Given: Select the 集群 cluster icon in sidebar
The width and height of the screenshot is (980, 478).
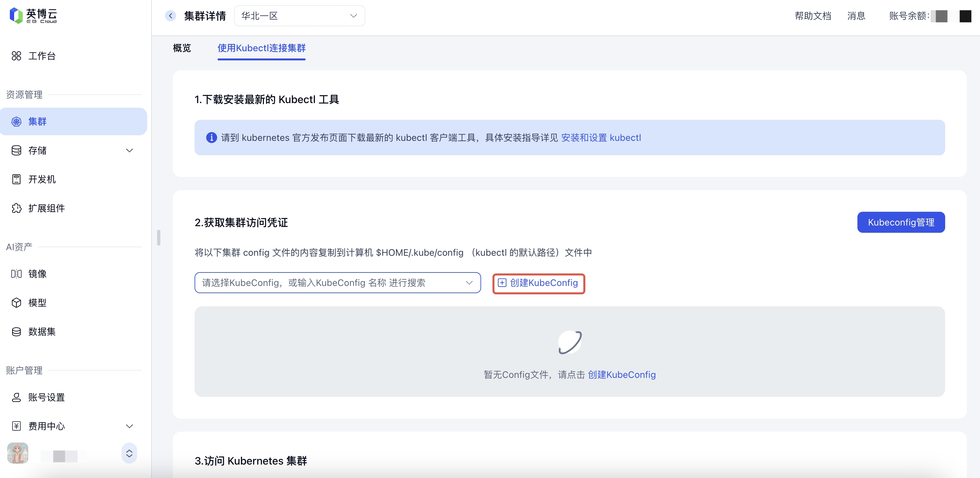Looking at the screenshot, I should point(16,121).
